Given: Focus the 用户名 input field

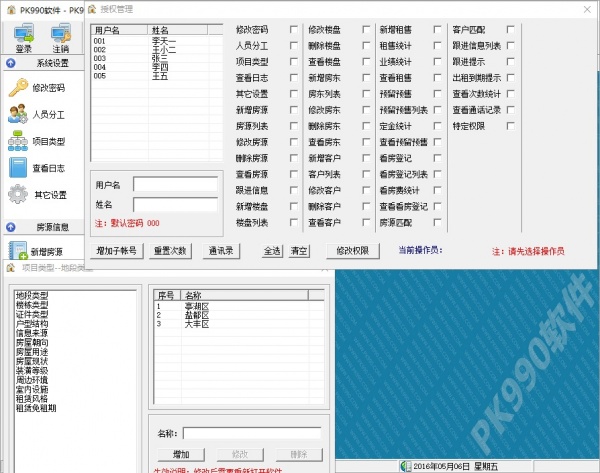Looking at the screenshot, I should point(176,184).
